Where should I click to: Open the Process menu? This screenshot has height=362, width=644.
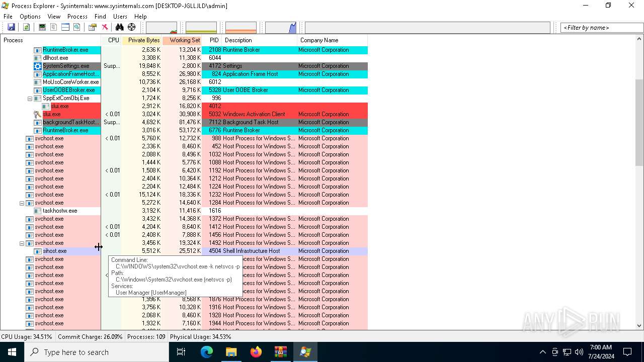coord(77,17)
